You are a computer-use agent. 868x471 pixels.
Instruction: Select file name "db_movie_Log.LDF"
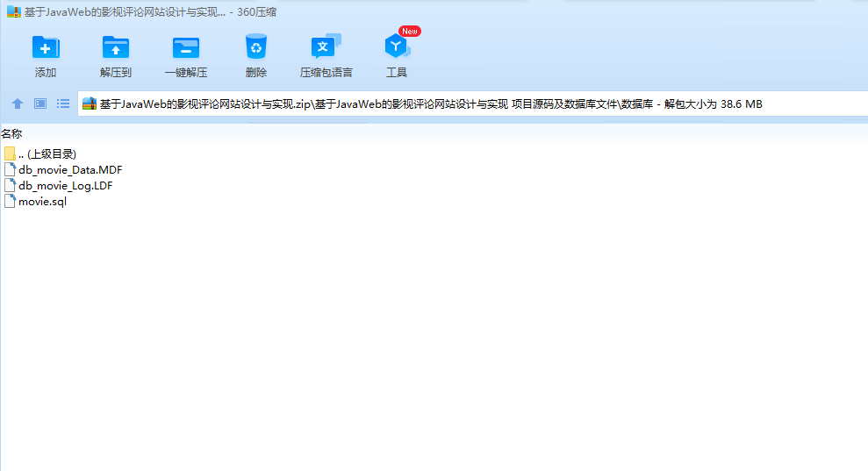pos(65,186)
